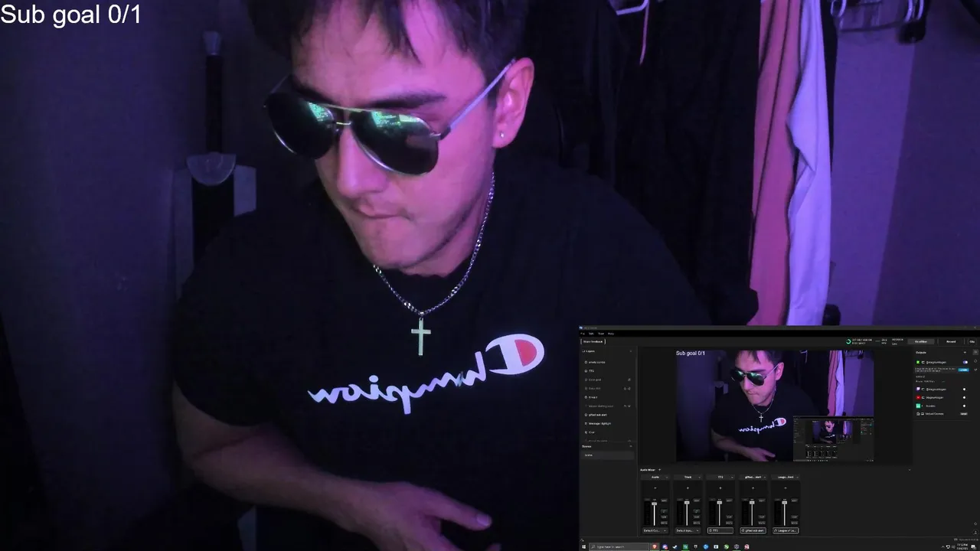Screen dimensions: 980x551
Task: Open Steam from the taskbar
Action: point(675,546)
